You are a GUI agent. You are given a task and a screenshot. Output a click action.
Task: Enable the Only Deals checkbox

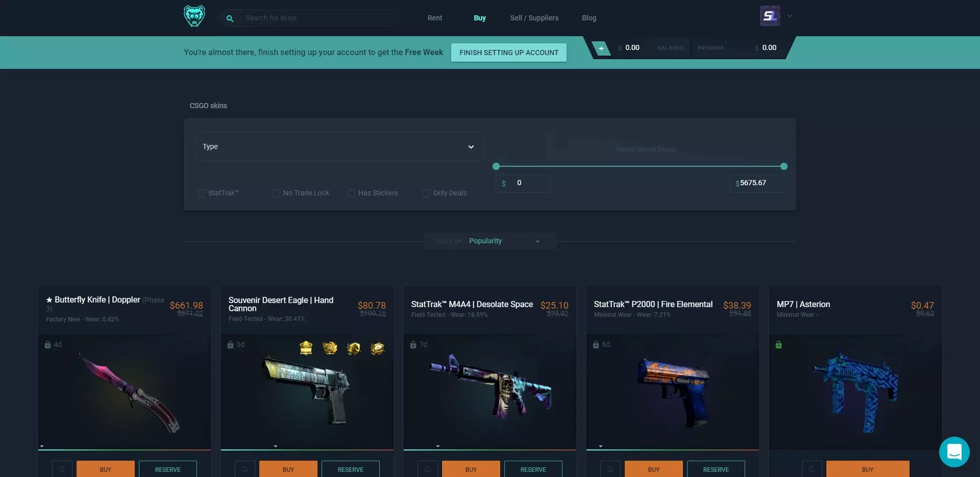pyautogui.click(x=426, y=193)
